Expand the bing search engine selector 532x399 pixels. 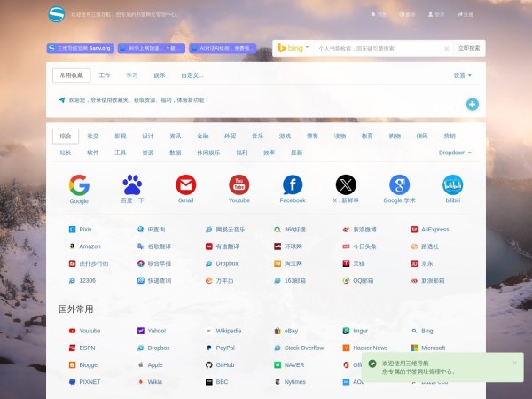pos(293,48)
